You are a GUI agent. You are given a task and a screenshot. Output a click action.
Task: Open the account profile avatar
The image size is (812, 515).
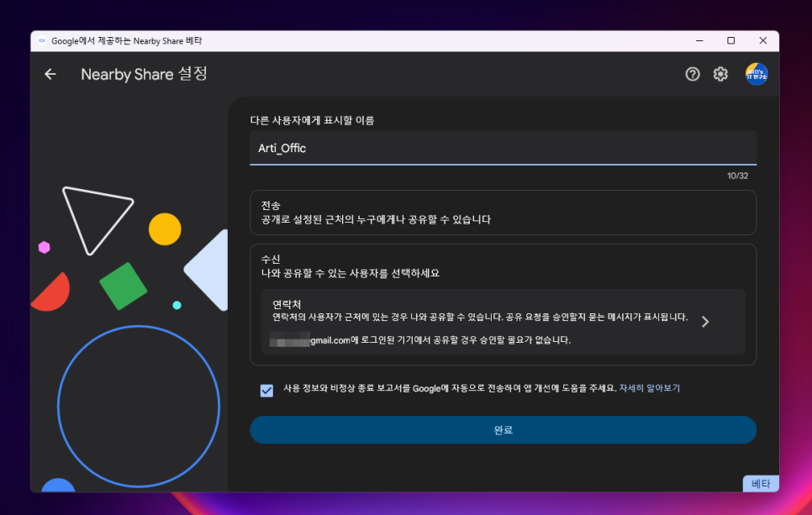[756, 74]
